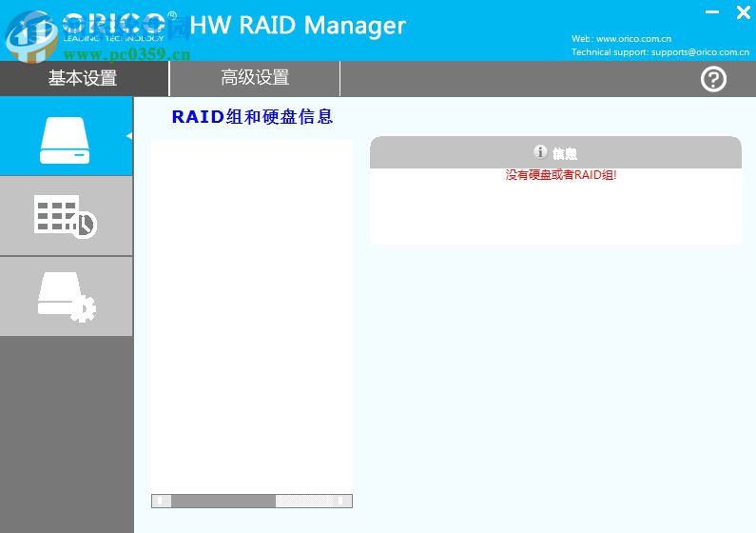Image resolution: width=756 pixels, height=533 pixels.
Task: Click the 没有硬盘或者RAID组! message
Action: pyautogui.click(x=561, y=175)
